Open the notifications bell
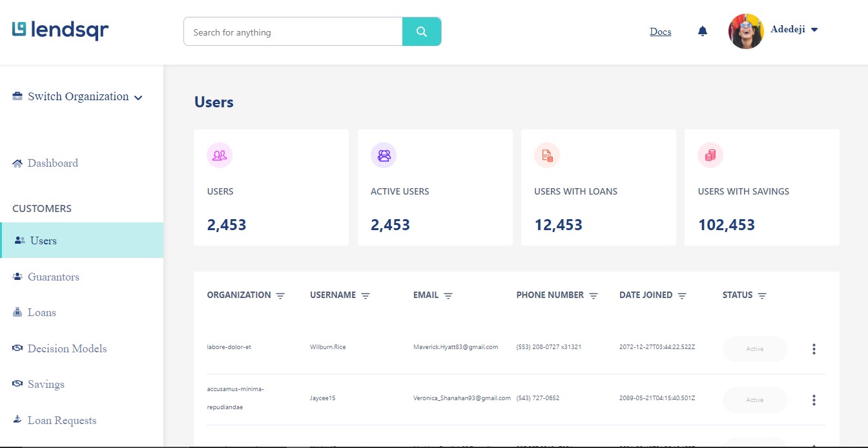 [703, 31]
